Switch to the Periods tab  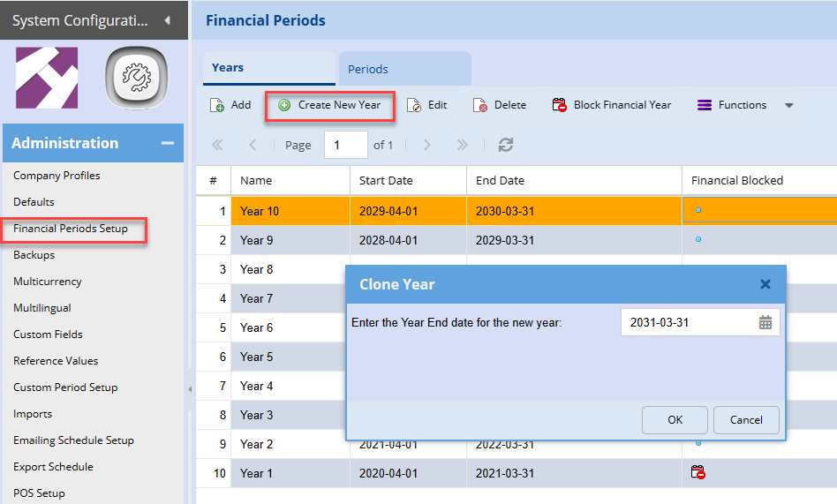point(368,69)
